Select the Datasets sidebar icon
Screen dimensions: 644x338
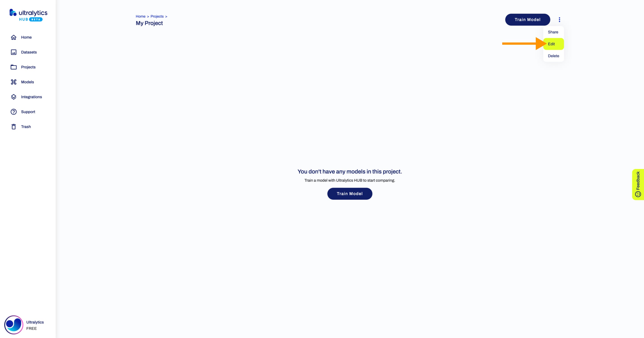(14, 52)
